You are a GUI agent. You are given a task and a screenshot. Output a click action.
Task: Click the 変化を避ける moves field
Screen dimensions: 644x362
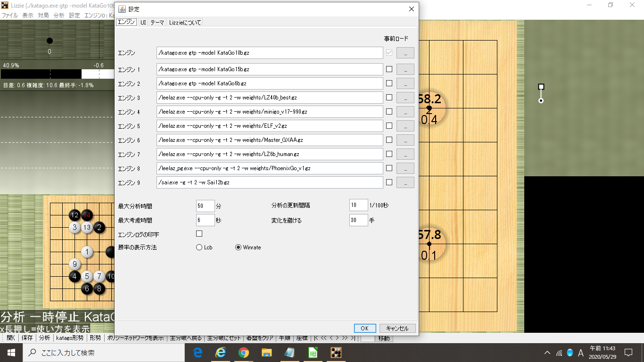(x=358, y=220)
